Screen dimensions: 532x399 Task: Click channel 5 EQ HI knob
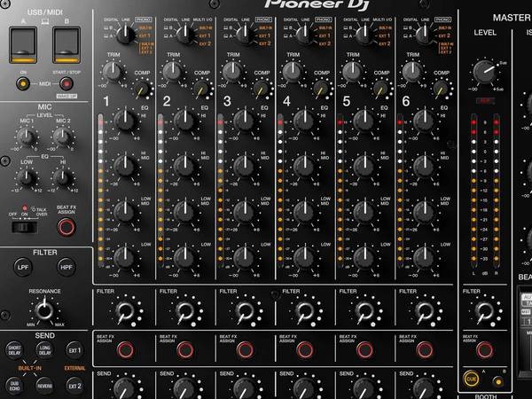364,121
